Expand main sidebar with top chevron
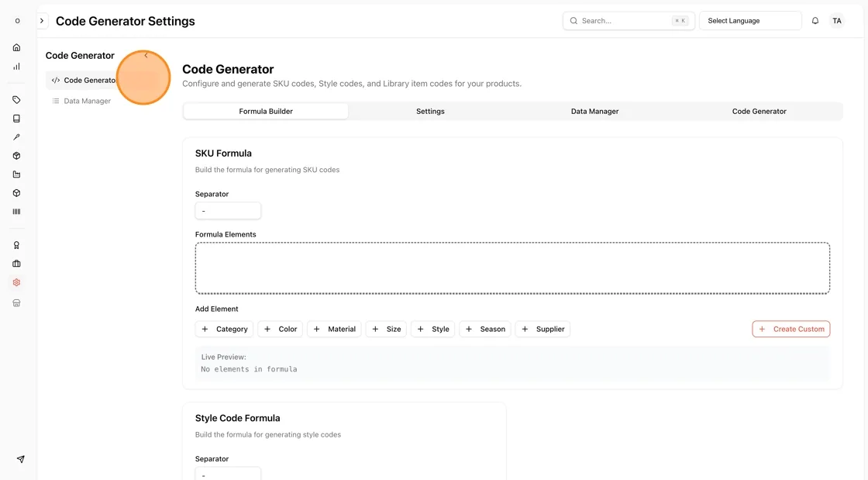The image size is (868, 480). click(42, 21)
